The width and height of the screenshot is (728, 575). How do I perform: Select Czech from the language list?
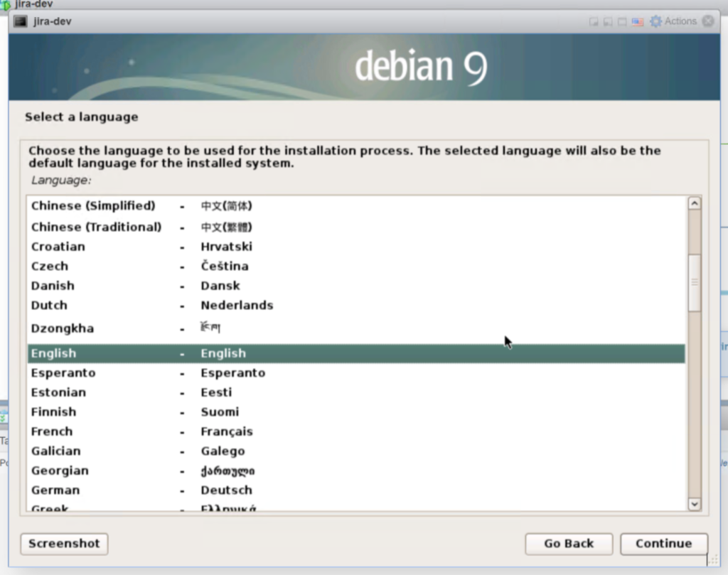[x=356, y=266]
